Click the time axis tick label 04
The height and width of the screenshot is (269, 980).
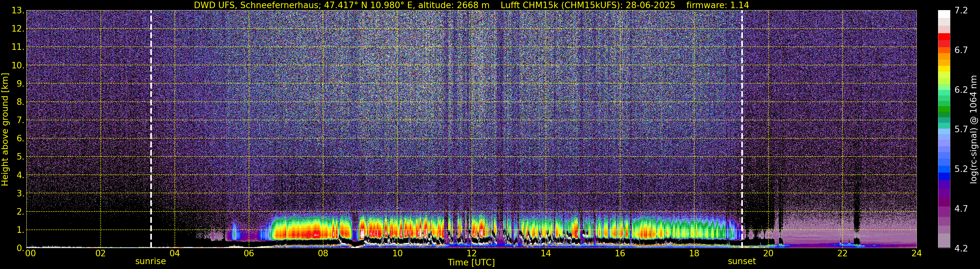tap(175, 253)
